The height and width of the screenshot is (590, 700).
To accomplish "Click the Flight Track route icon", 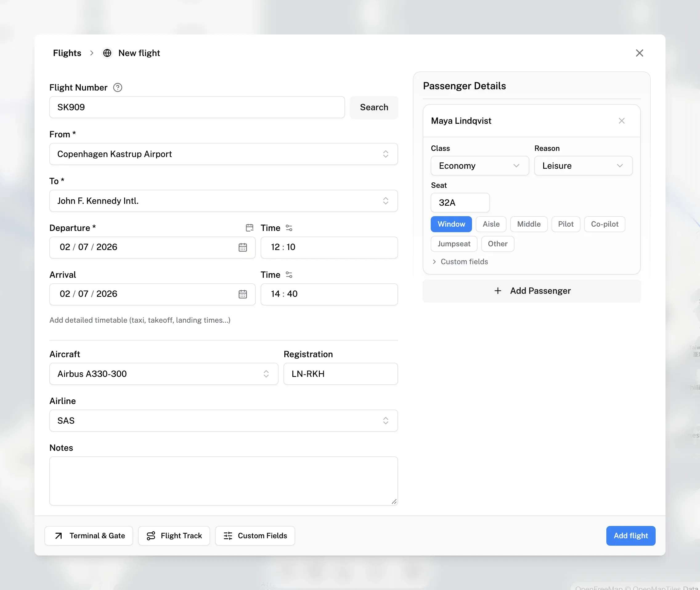I will (x=151, y=536).
